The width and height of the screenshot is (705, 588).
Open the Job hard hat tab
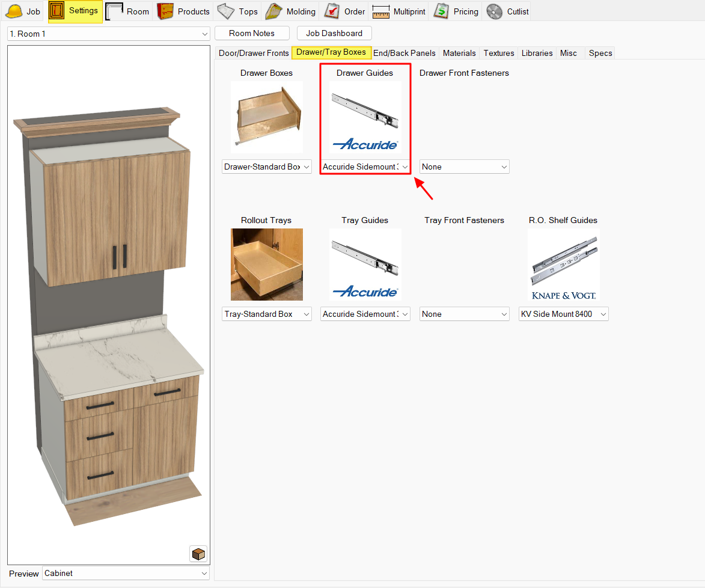23,11
